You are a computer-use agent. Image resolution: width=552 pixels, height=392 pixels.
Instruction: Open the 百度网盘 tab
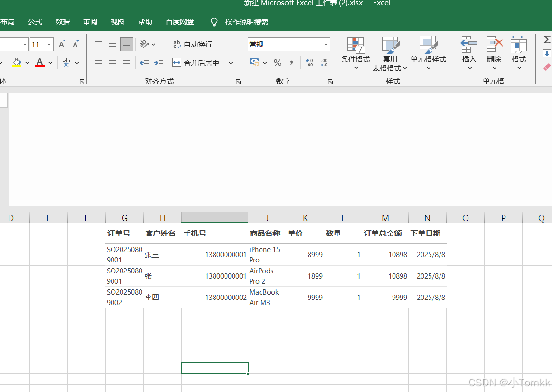(x=180, y=22)
